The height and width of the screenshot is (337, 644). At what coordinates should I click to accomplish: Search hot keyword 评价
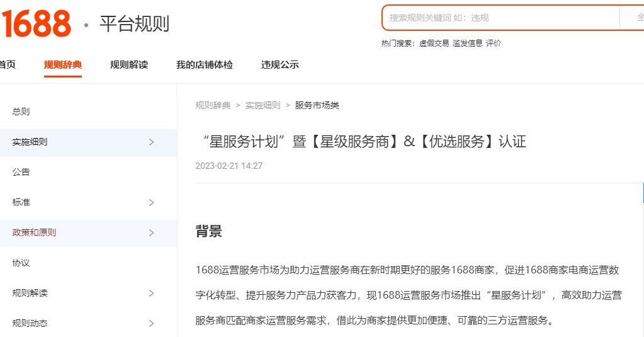coord(494,43)
